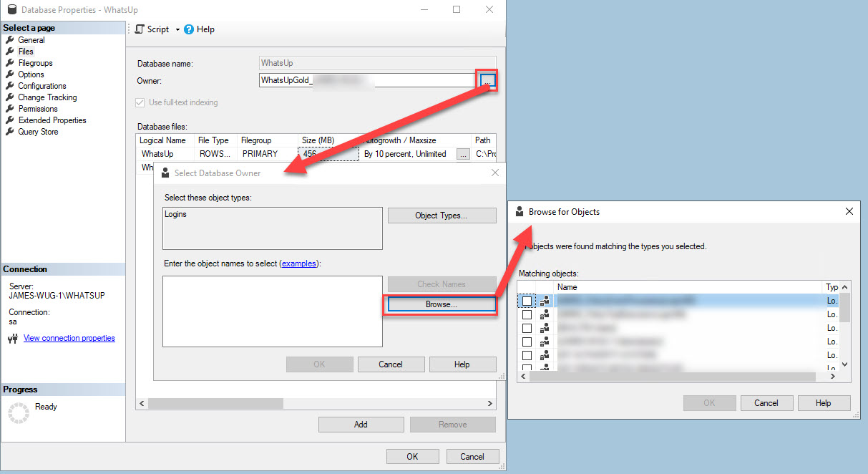Click the Permissions page wrench icon
Screen dimensions: 868x474
[10, 109]
